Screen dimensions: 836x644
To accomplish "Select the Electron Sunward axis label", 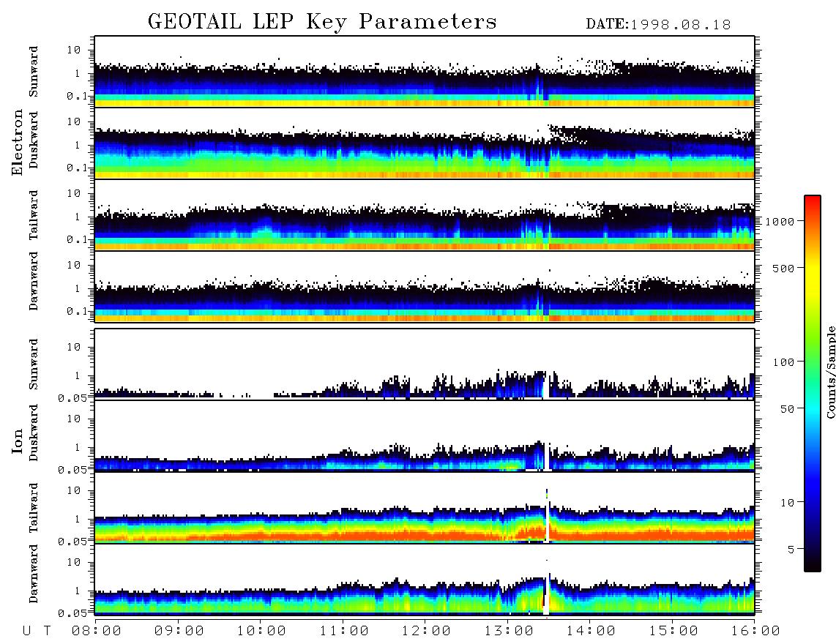I will pyautogui.click(x=34, y=72).
